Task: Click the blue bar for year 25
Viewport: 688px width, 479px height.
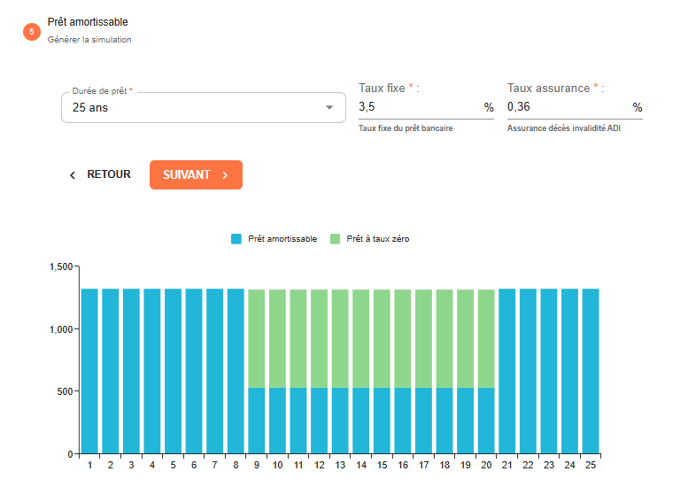Action: [x=590, y=370]
